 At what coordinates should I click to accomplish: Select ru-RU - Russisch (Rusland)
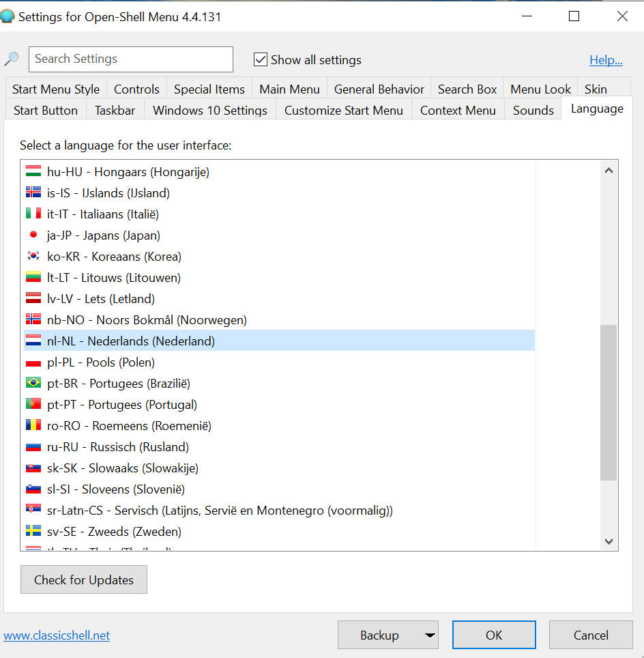pos(280,446)
